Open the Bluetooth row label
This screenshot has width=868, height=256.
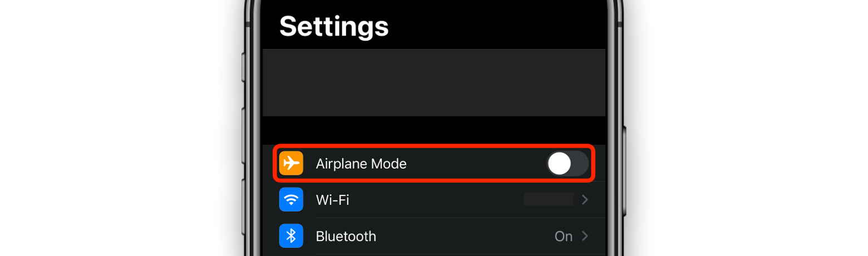point(346,236)
